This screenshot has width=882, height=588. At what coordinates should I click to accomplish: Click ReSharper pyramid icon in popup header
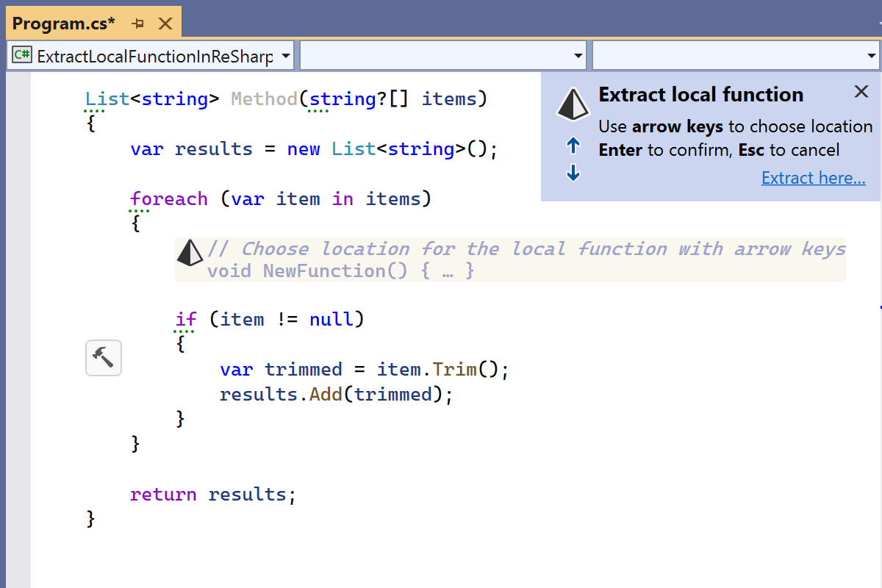point(573,104)
